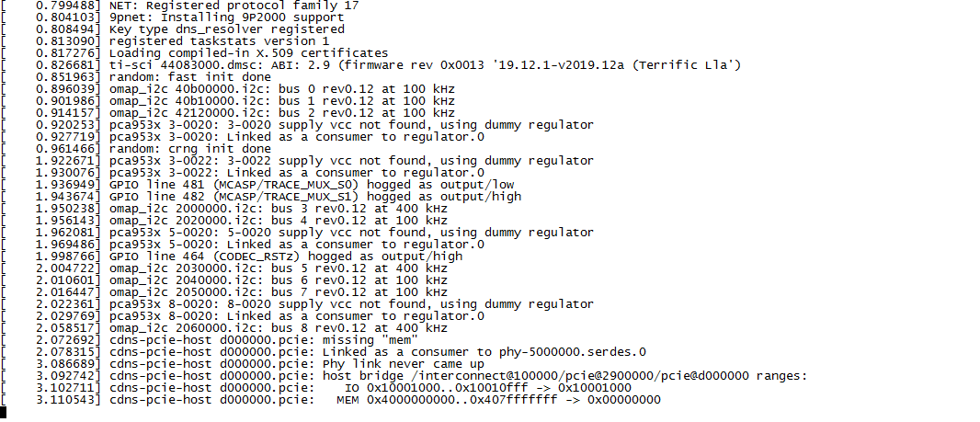Click the 'random: fast init done' line
The image size is (980, 422).
tap(136, 77)
